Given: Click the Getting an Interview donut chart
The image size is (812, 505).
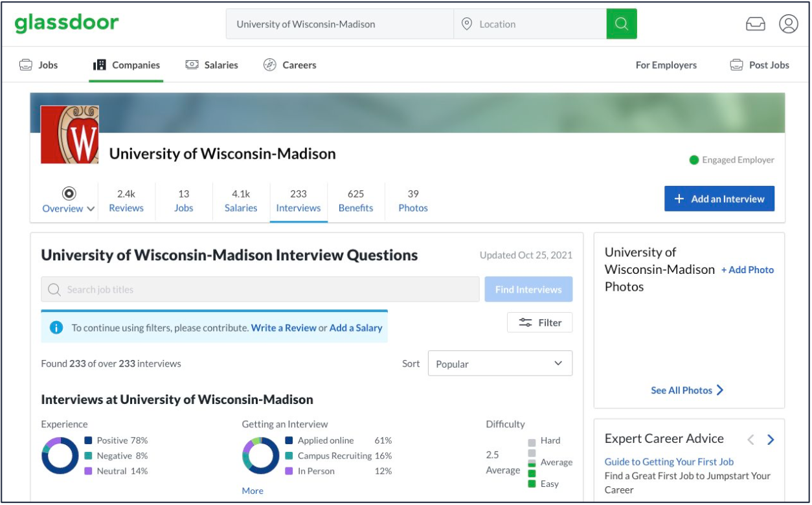Looking at the screenshot, I should coord(261,456).
